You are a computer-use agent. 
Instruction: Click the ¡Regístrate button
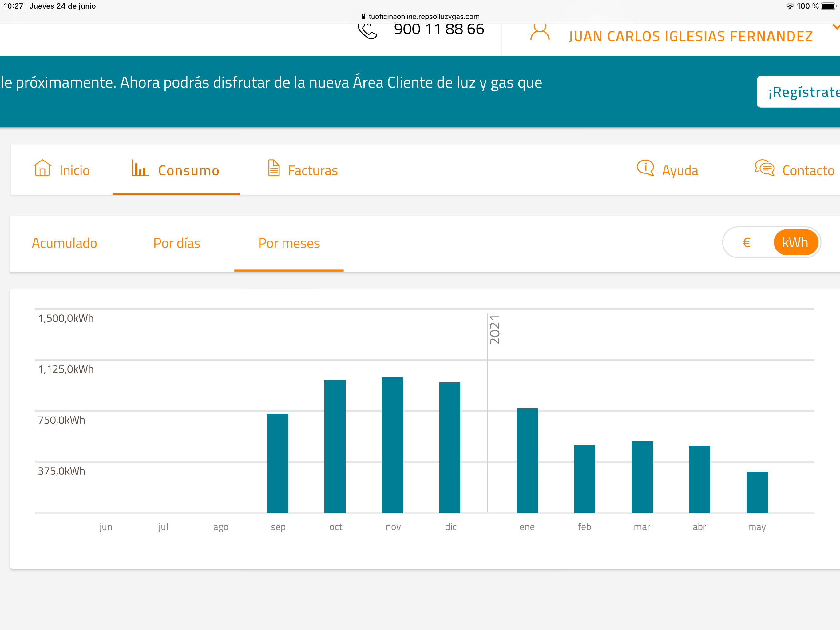tap(798, 92)
